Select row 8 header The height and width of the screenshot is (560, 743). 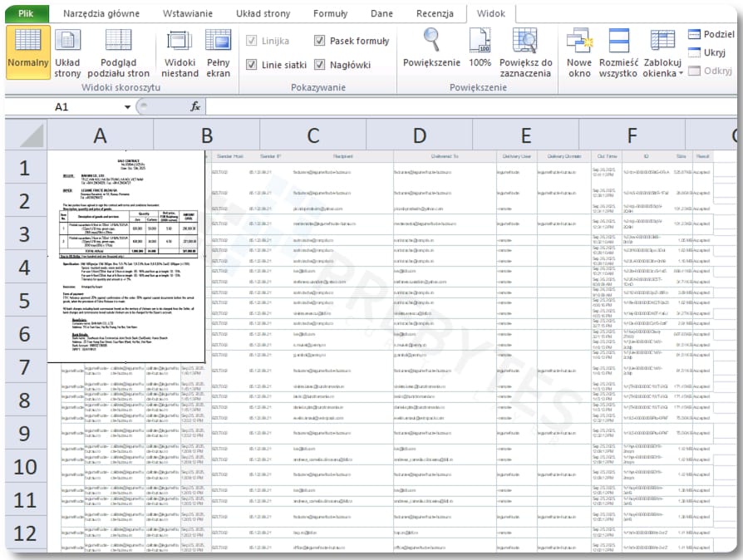point(25,400)
